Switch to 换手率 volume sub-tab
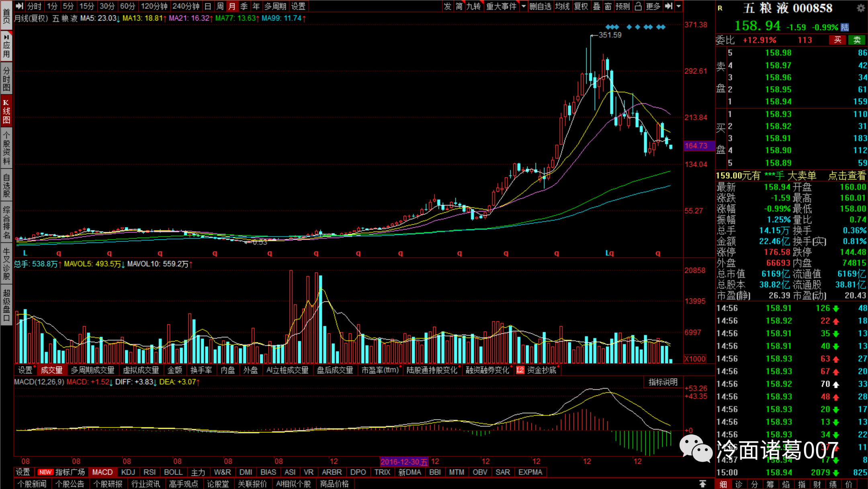Viewport: 868px width, 489px height. point(201,370)
